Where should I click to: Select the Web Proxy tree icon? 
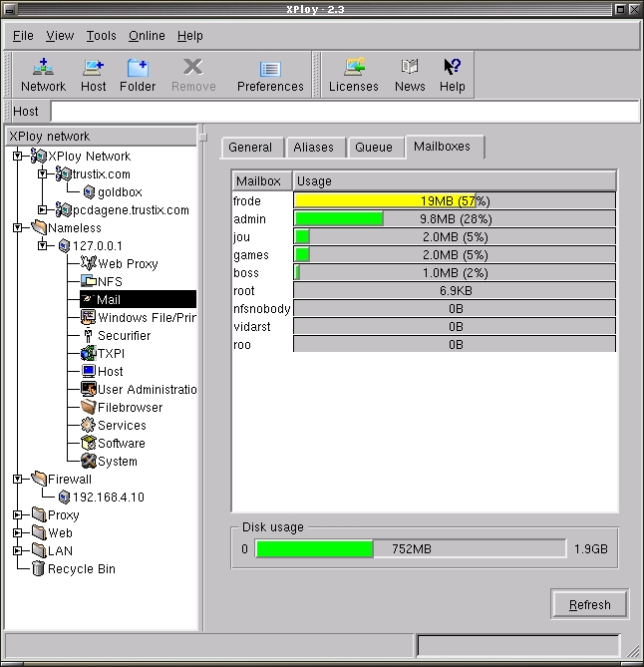(x=88, y=264)
